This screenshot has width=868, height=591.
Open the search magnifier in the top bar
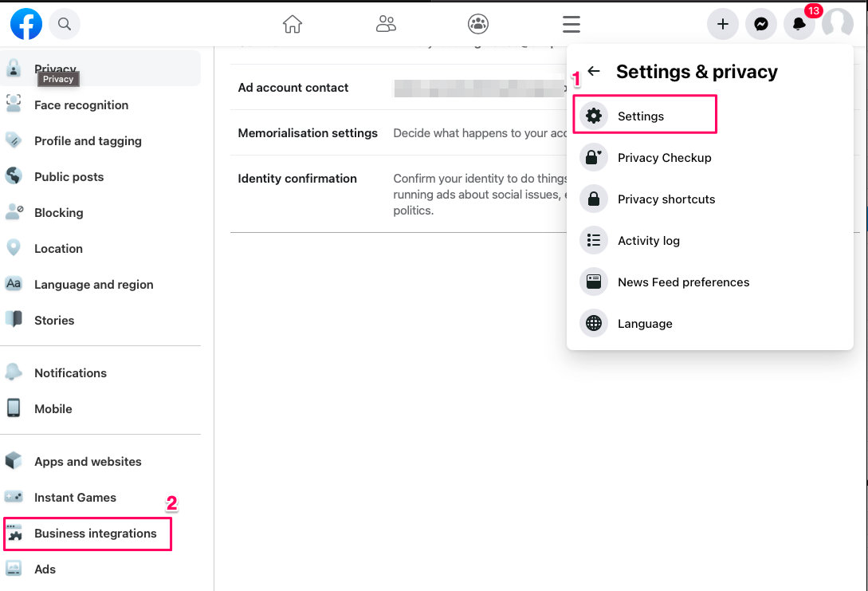[65, 24]
